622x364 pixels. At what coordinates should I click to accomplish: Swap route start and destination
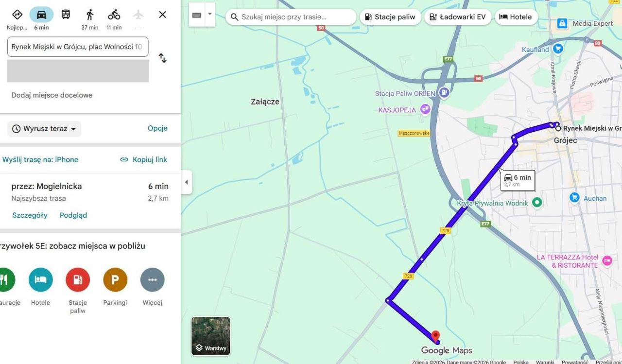[x=162, y=58]
